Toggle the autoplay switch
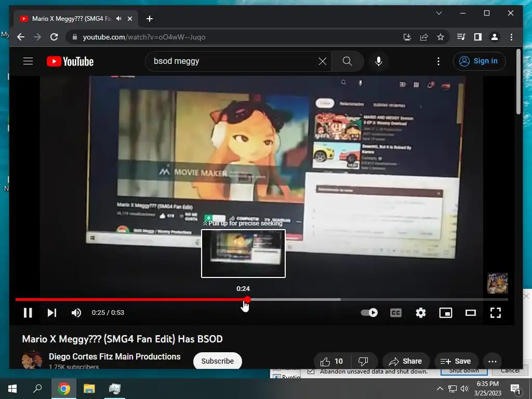Image resolution: width=532 pixels, height=399 pixels. [x=369, y=312]
